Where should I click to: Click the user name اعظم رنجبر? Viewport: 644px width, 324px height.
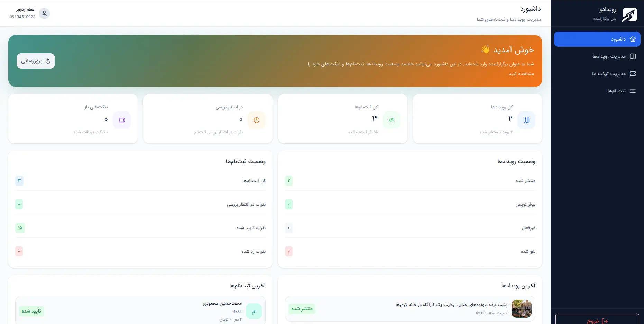click(26, 9)
